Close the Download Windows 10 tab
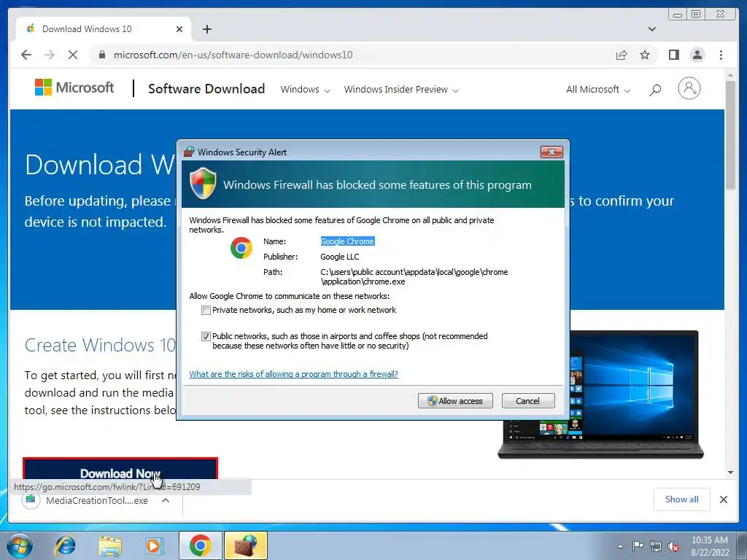The width and height of the screenshot is (747, 560). point(179,29)
